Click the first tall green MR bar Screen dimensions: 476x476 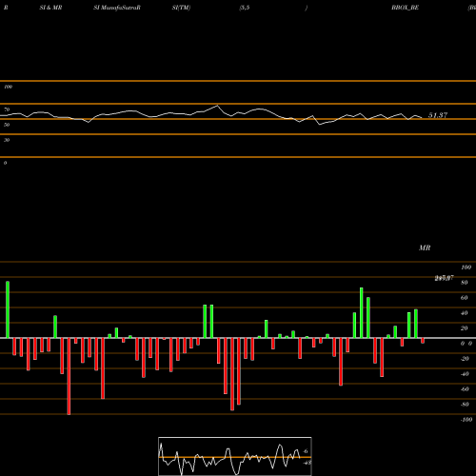(8, 309)
